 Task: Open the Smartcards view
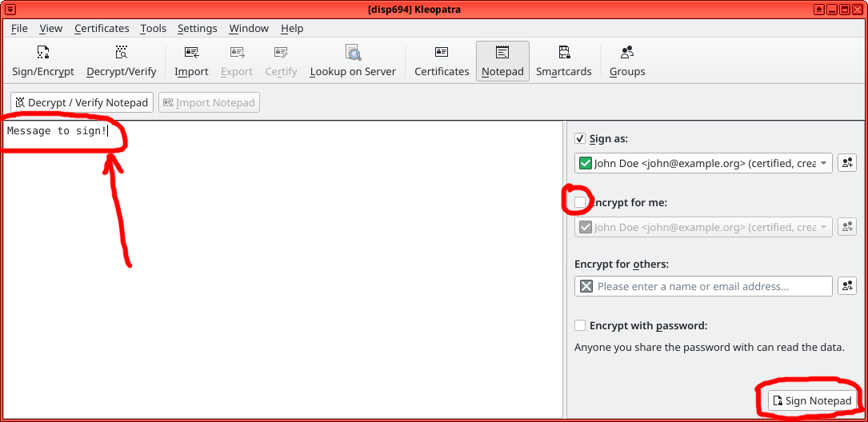pos(564,61)
